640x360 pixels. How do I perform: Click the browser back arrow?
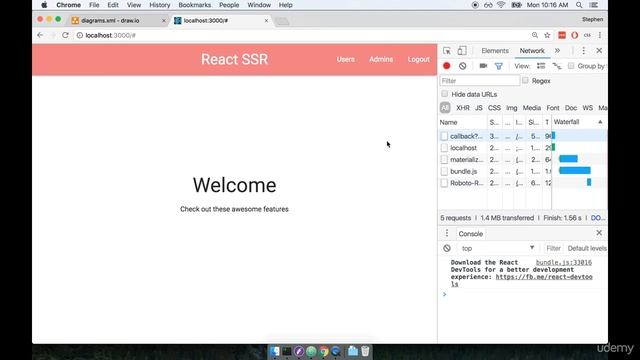pyautogui.click(x=40, y=35)
